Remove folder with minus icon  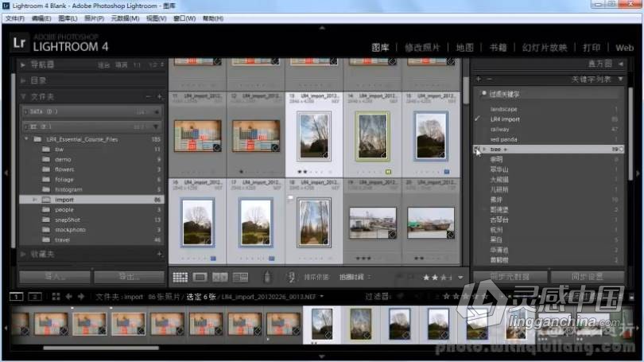148,96
